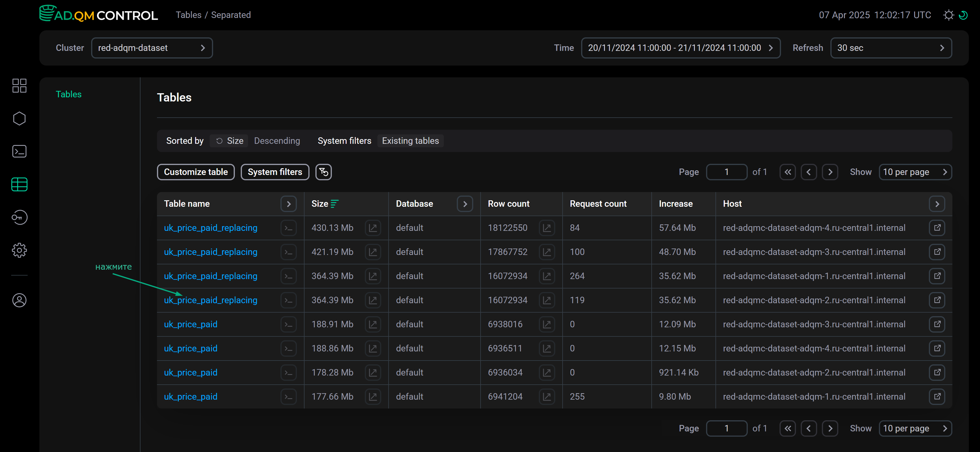Expand the Refresh 30 sec dropdown

tap(891, 48)
